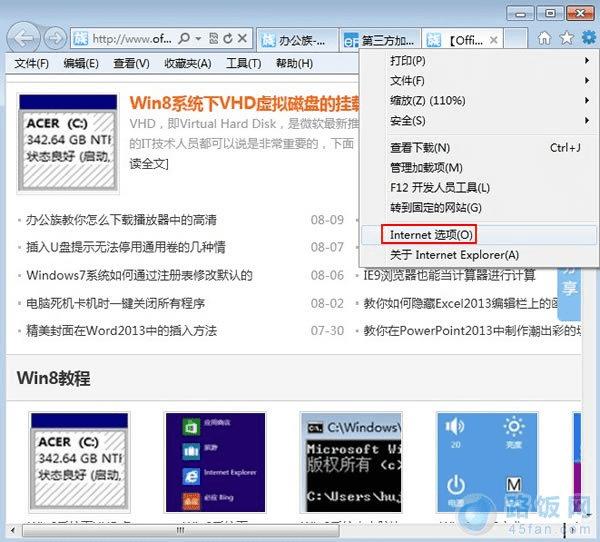Click the browser Forward arrow button
Image resolution: width=600 pixels, height=542 pixels.
coord(56,38)
